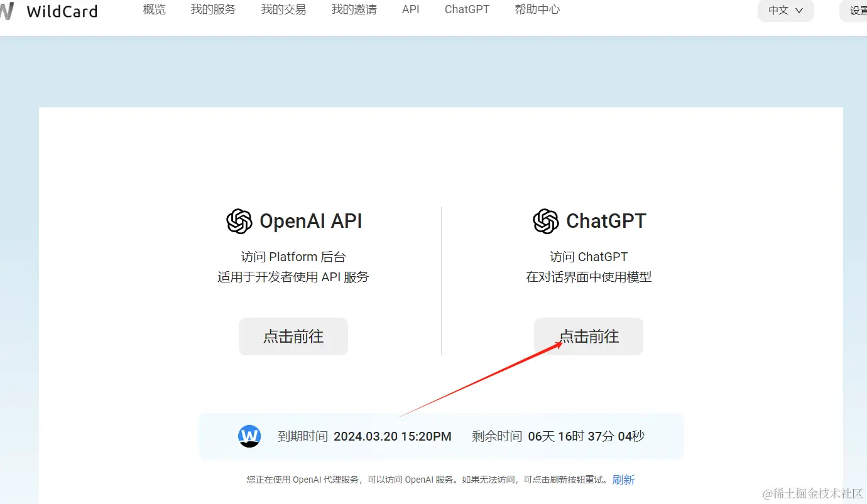Viewport: 867px width, 504px height.
Task: Click the WildCard brand name text
Action: point(62,11)
